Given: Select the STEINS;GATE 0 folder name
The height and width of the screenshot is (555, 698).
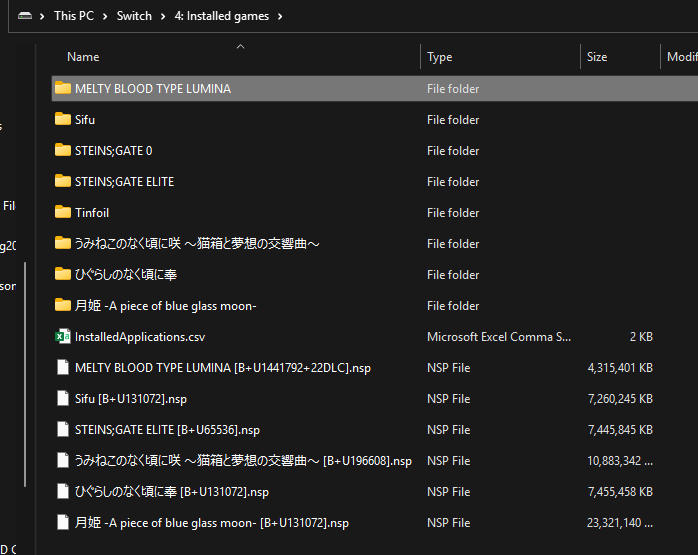Looking at the screenshot, I should pos(114,151).
